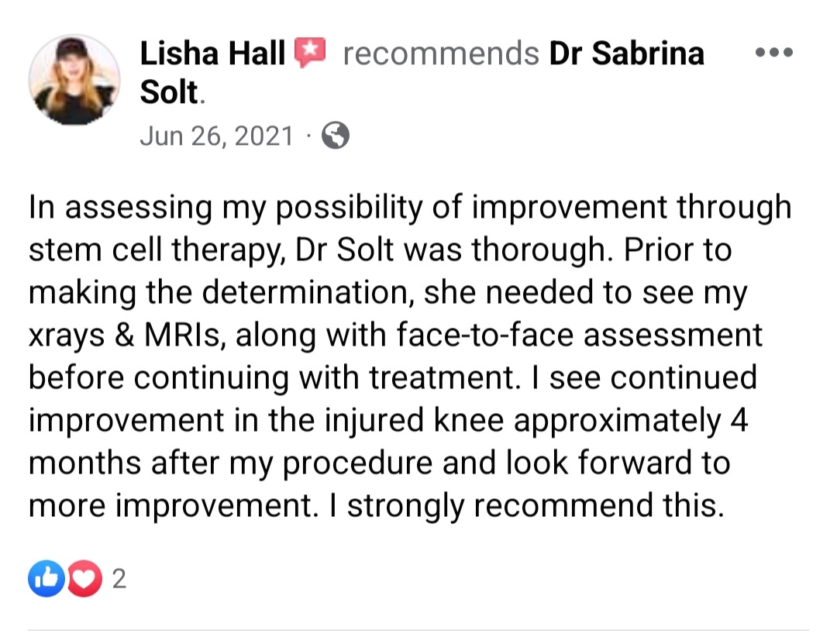Click the blue thumbs-up reaction icon
The width and height of the screenshot is (837, 644).
tap(46, 578)
